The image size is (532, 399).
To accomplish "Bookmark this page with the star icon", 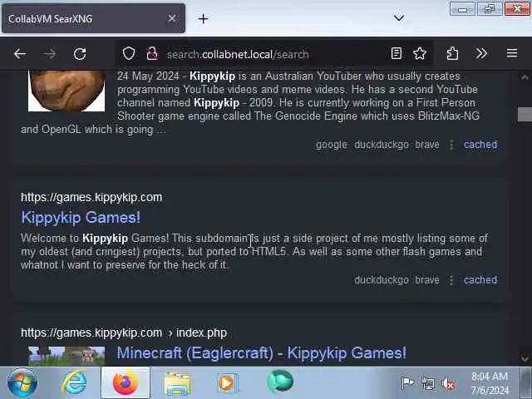I will coord(420,53).
